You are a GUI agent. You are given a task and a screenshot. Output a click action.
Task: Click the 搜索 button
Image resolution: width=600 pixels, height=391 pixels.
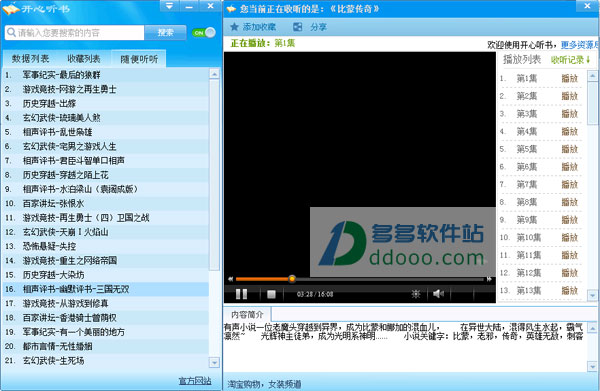pos(165,33)
